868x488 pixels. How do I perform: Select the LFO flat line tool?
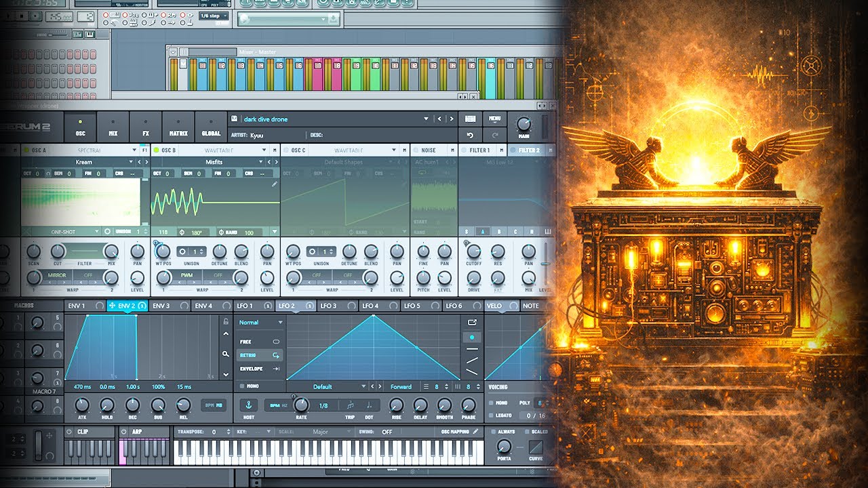tap(473, 349)
